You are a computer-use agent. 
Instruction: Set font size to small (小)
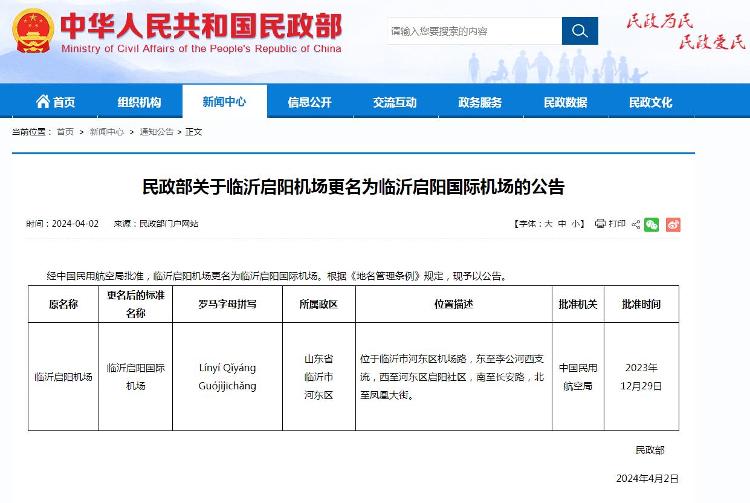576,224
